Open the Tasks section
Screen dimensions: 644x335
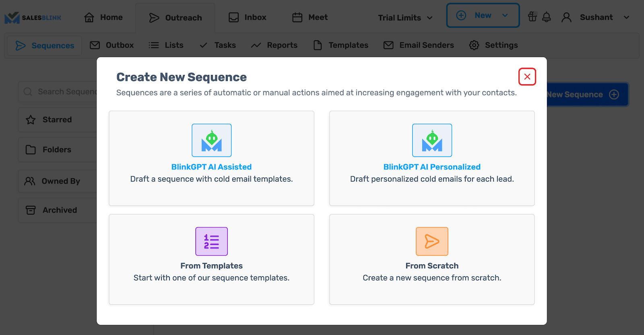[218, 45]
